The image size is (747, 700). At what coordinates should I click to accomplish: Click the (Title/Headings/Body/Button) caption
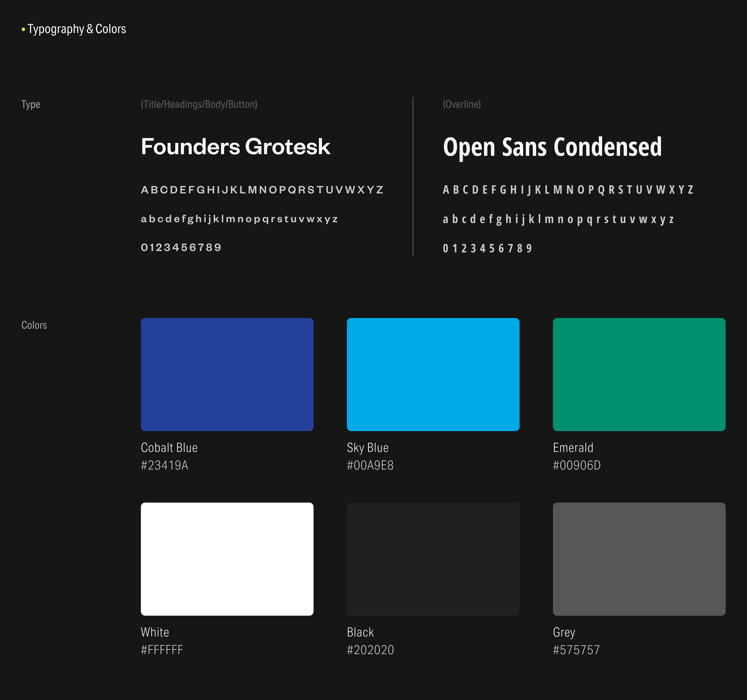(199, 104)
